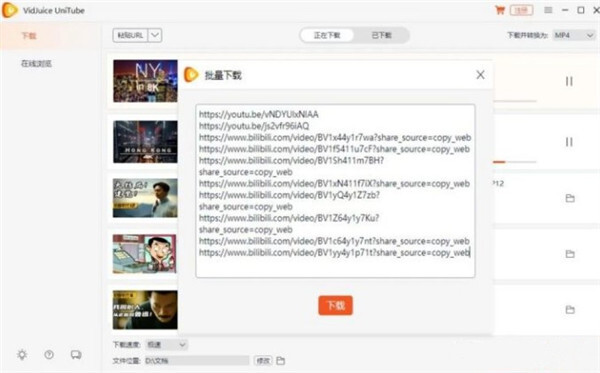Switch to the 正在下载 downloading tab

coord(327,35)
